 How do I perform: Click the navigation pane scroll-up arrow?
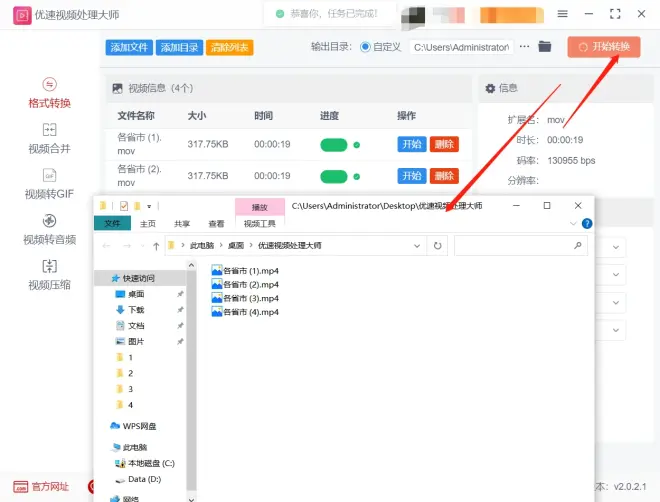(x=191, y=265)
